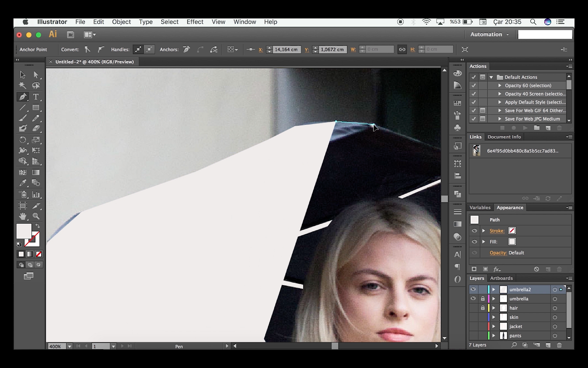Choose the Eyedropper tool
The image size is (588, 368).
click(23, 183)
